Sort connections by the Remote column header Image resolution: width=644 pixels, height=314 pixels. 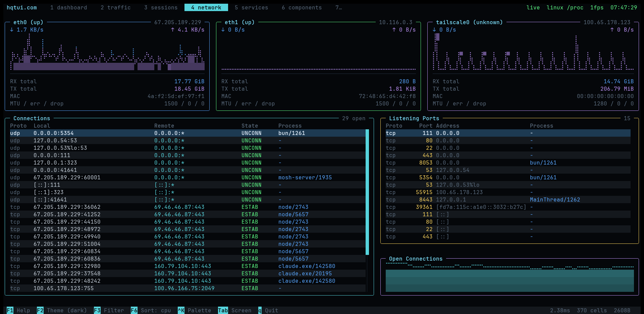click(x=164, y=126)
